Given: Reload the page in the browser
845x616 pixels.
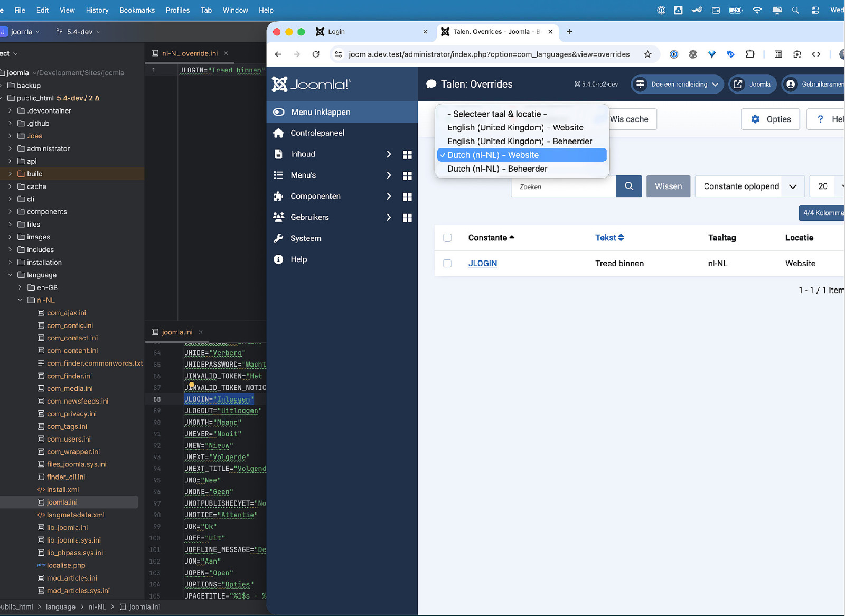Looking at the screenshot, I should pos(316,54).
